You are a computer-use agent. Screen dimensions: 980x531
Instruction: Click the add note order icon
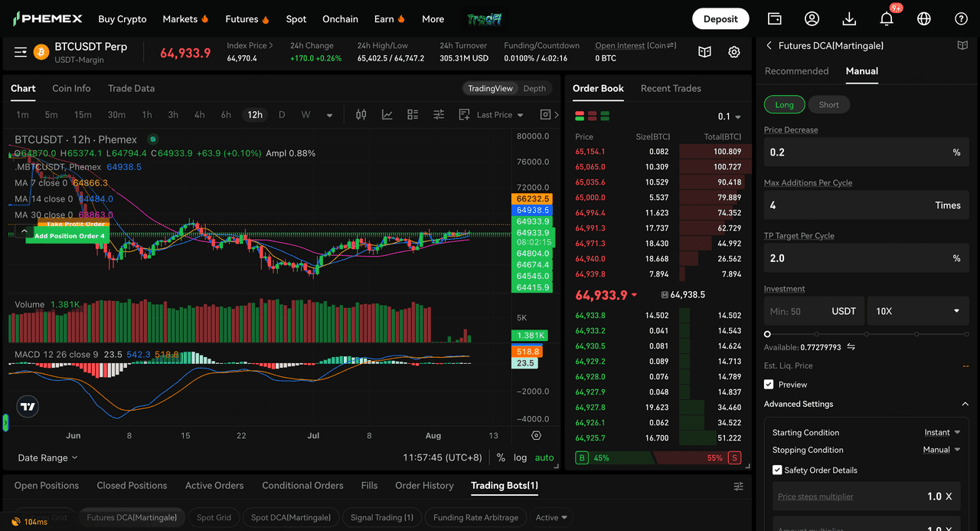click(464, 115)
